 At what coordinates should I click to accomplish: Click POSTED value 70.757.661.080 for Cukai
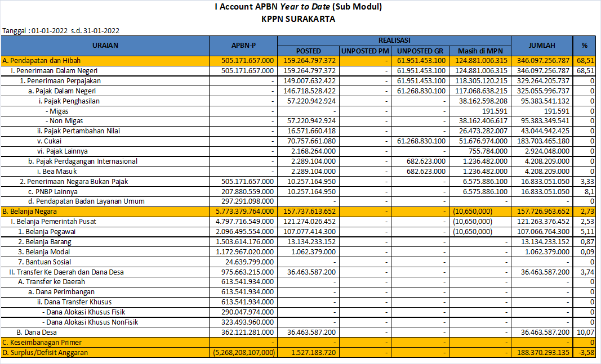tap(311, 141)
